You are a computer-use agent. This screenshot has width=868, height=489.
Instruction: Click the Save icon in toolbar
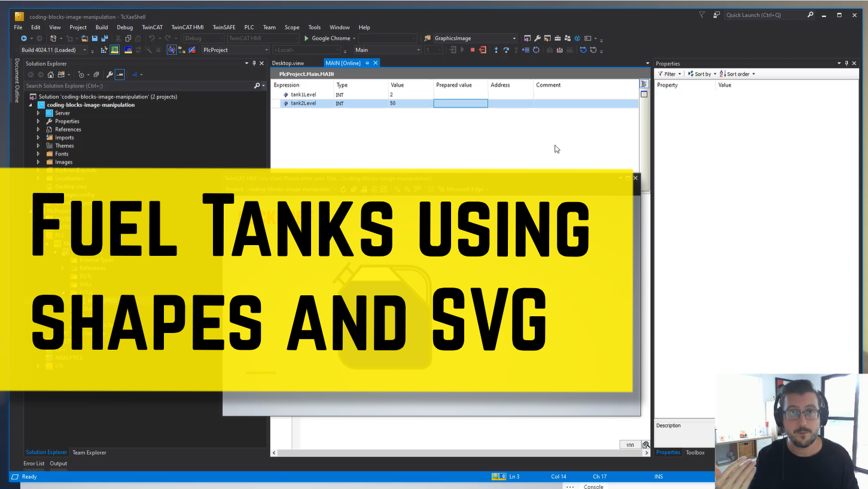(x=95, y=38)
